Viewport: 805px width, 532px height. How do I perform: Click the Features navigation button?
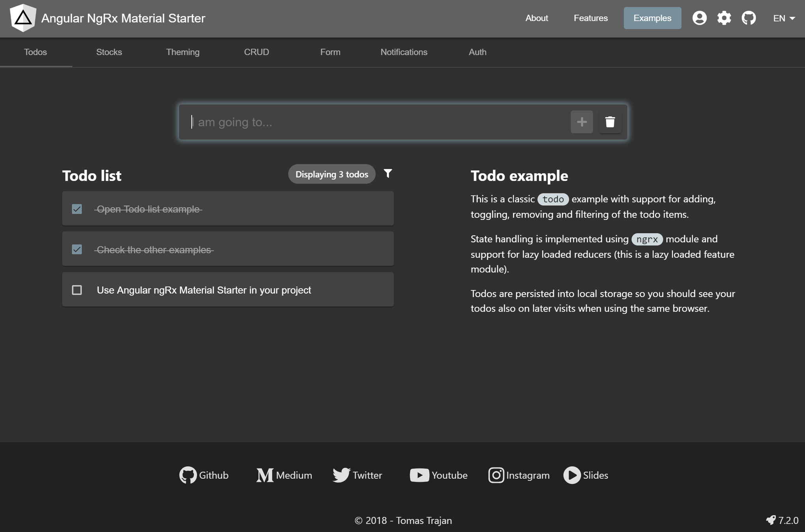pyautogui.click(x=590, y=18)
